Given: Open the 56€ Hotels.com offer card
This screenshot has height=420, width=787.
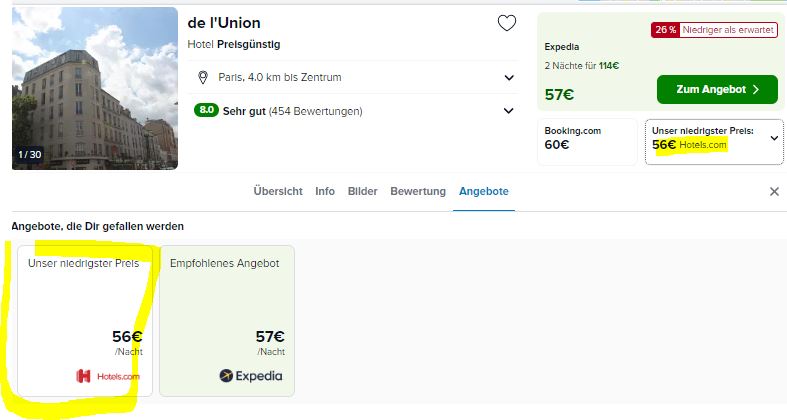Looking at the screenshot, I should [x=85, y=321].
